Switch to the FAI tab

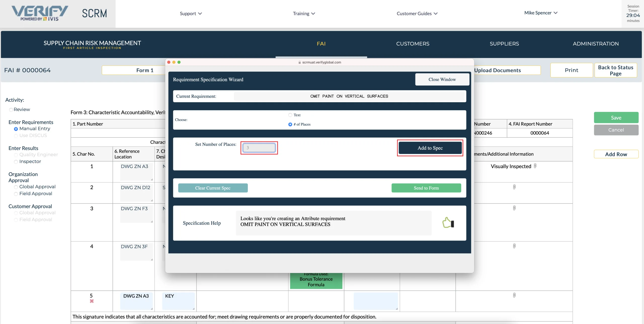click(321, 44)
